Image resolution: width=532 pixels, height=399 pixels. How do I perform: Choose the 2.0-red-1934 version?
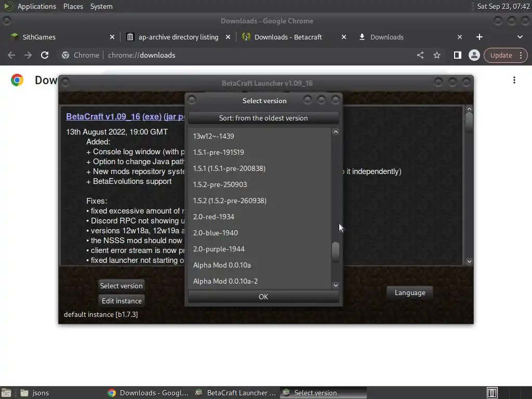[260, 217]
